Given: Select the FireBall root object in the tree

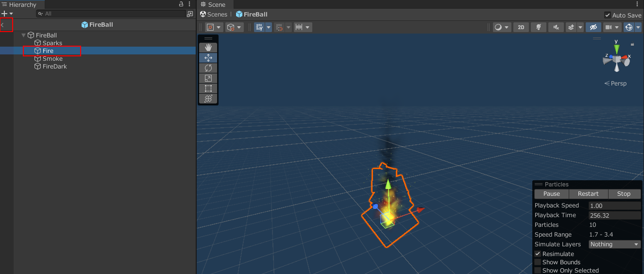Looking at the screenshot, I should (x=42, y=35).
